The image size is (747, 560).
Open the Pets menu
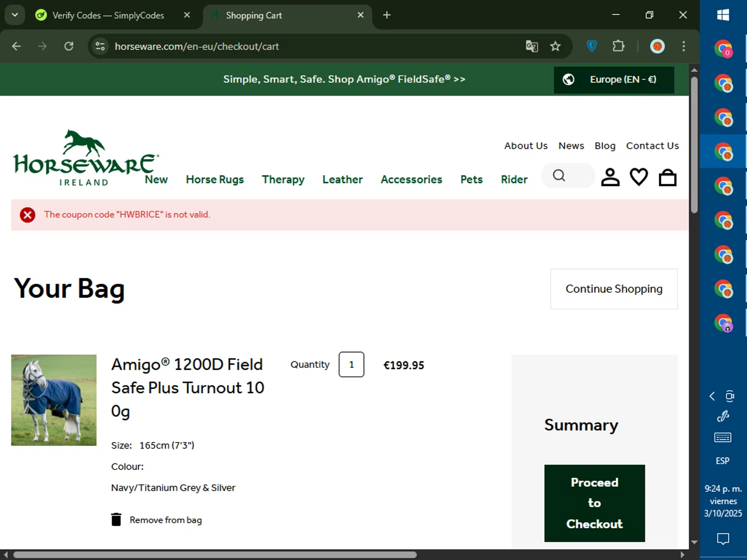(471, 179)
